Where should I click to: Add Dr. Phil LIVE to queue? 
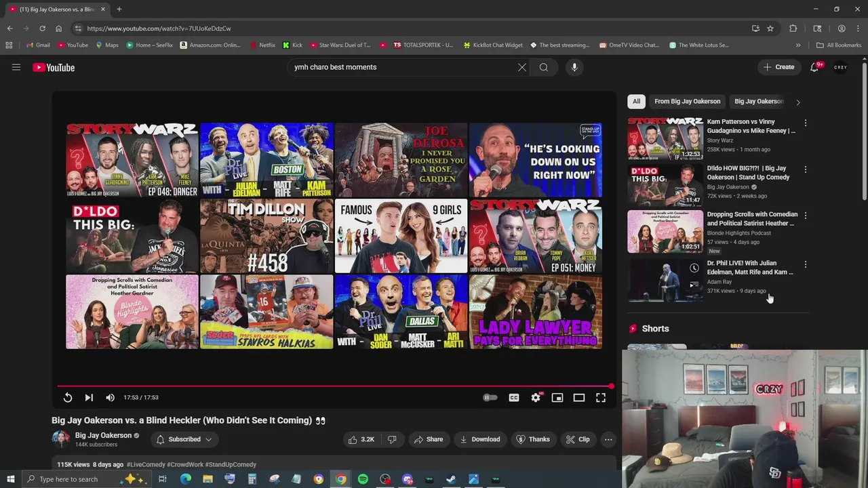click(694, 285)
